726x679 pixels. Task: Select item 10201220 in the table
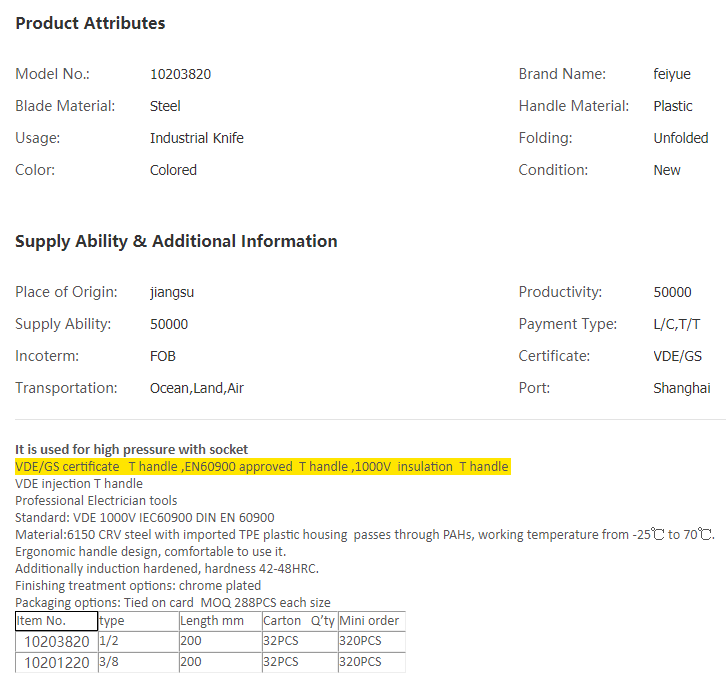click(56, 662)
